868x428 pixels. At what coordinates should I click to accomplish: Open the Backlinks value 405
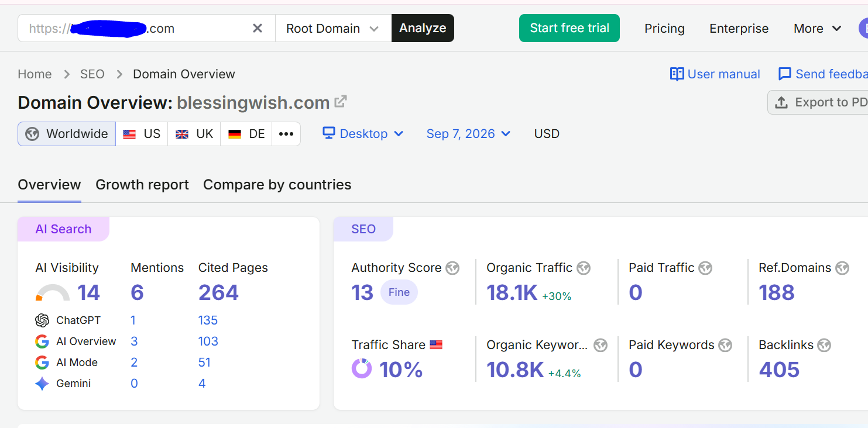(779, 370)
